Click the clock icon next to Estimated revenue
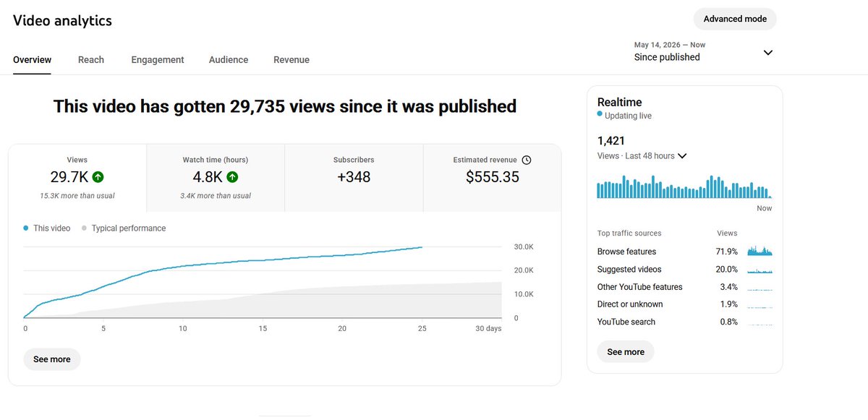Screen dimensions: 868x420 527,160
